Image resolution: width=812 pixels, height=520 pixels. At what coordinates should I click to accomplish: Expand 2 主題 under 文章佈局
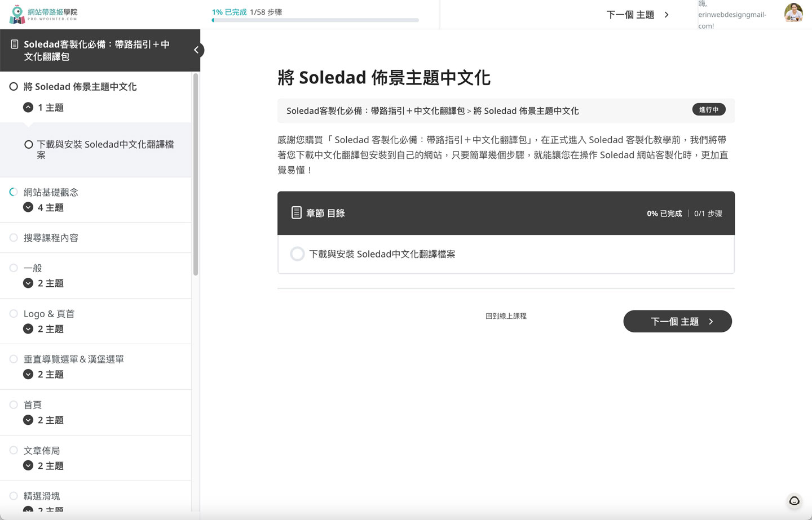pos(28,465)
